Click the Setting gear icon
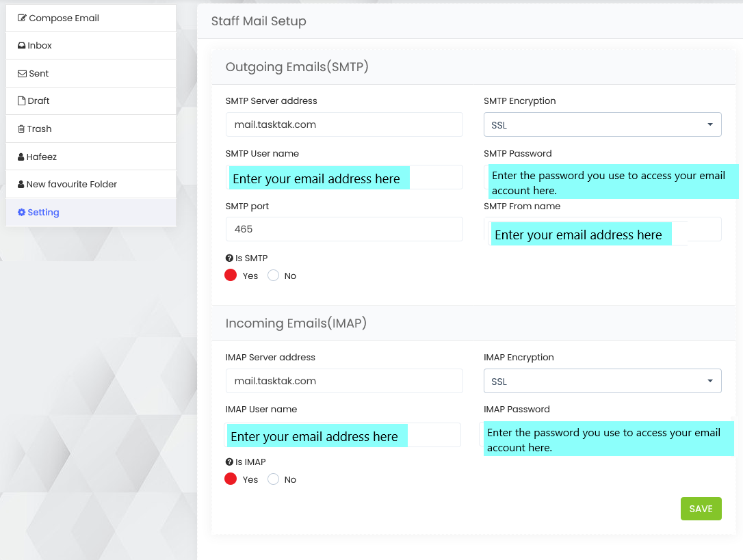743x560 pixels. (21, 213)
